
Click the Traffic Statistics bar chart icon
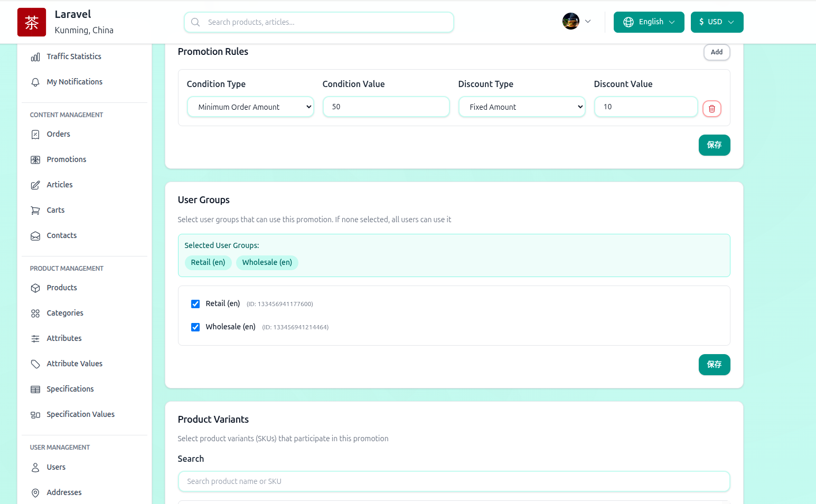[35, 57]
